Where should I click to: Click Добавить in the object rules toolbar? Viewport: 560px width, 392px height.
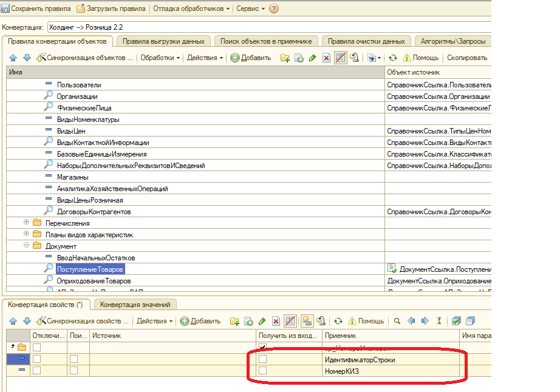click(x=251, y=58)
